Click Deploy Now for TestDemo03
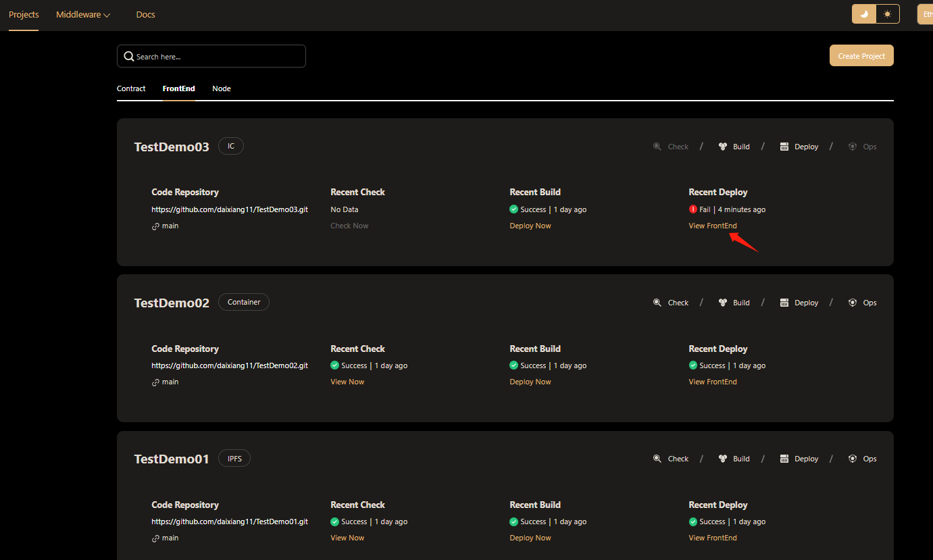 pyautogui.click(x=530, y=226)
